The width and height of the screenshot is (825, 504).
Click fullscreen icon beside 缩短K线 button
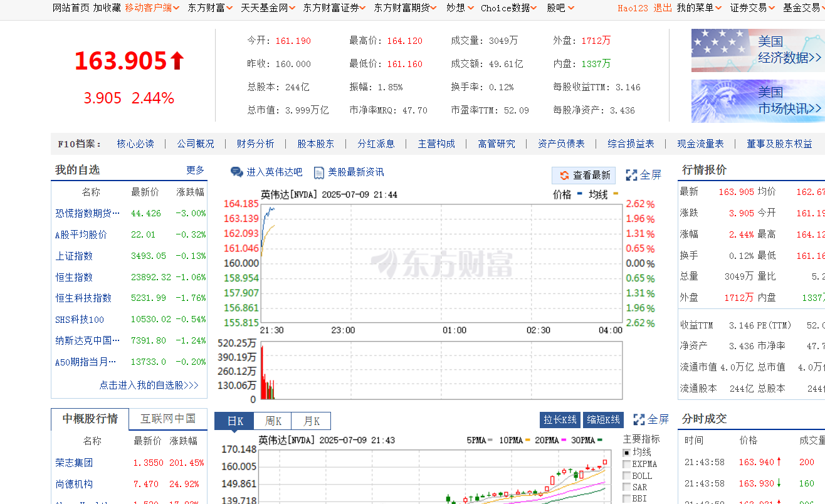tap(639, 419)
